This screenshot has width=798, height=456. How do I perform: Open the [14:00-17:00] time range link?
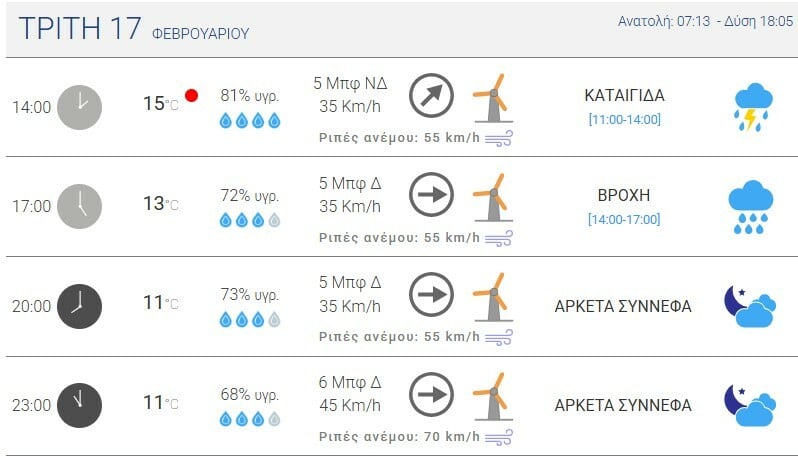[x=624, y=219]
